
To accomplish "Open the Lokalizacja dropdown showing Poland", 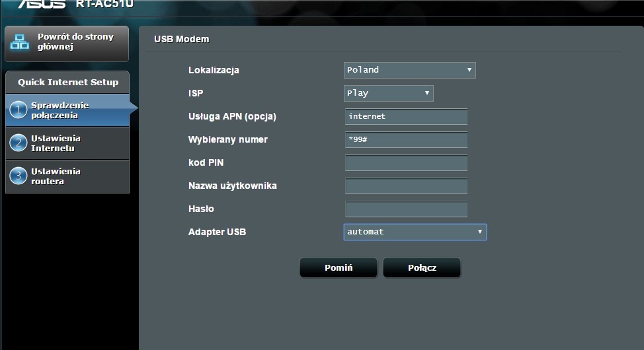I will pos(409,70).
